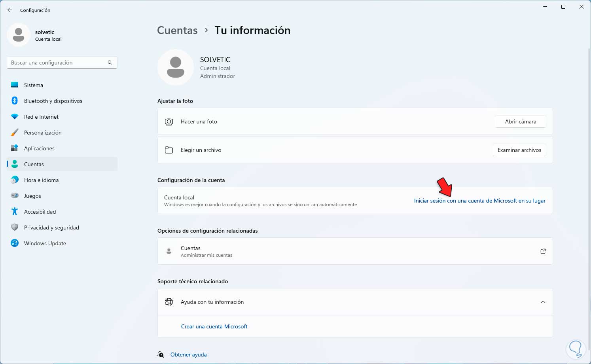Go to Personalización
The height and width of the screenshot is (364, 591).
point(62,133)
